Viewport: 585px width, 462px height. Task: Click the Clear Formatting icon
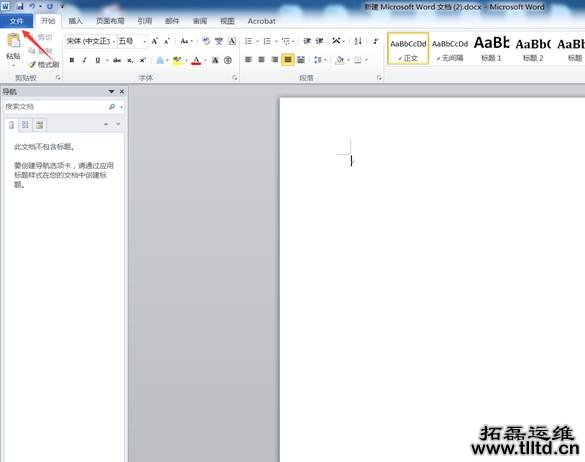206,41
